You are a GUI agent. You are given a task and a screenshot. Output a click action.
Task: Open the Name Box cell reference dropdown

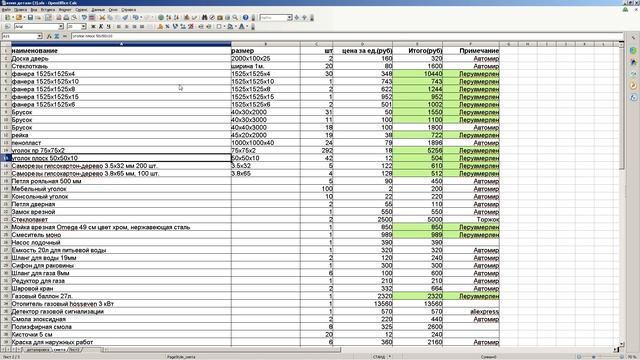coord(39,36)
